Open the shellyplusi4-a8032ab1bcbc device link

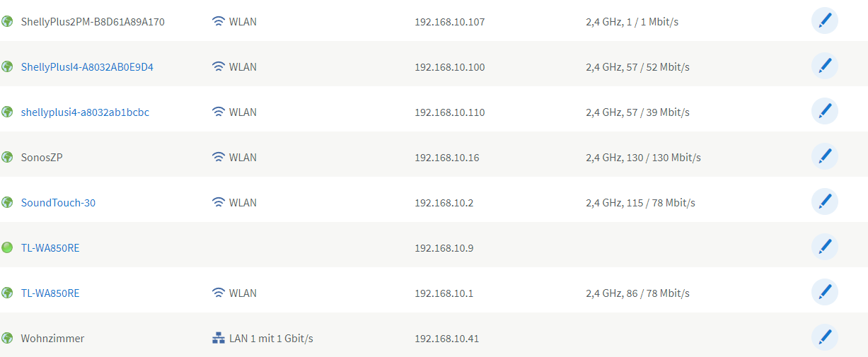[85, 112]
